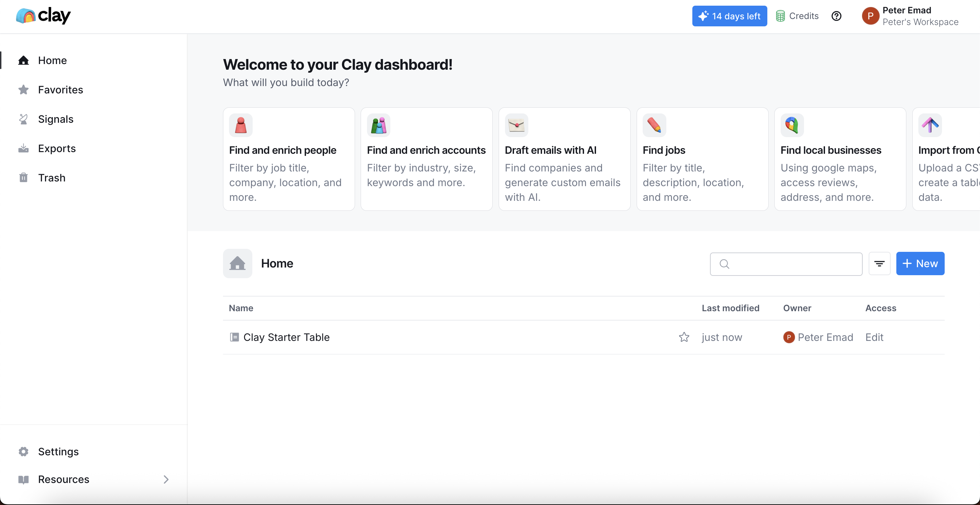980x505 pixels.
Task: Click the New button
Action: coord(920,264)
